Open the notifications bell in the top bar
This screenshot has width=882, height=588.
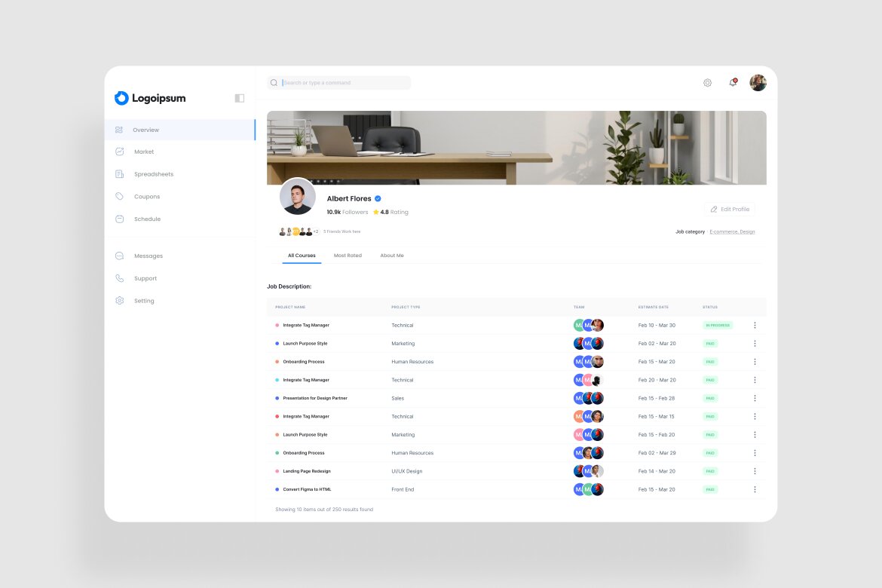[732, 82]
